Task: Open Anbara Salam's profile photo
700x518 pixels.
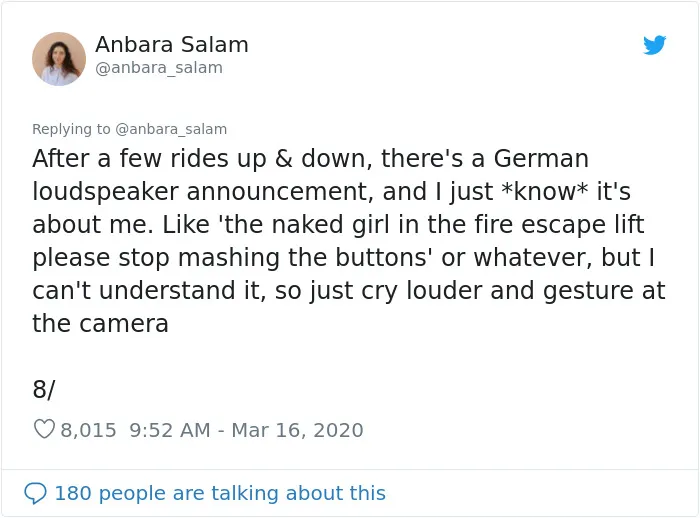Action: [x=59, y=58]
